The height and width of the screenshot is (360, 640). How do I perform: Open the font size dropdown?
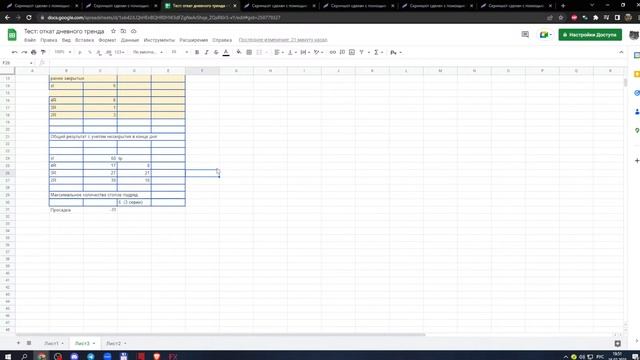pos(180,52)
